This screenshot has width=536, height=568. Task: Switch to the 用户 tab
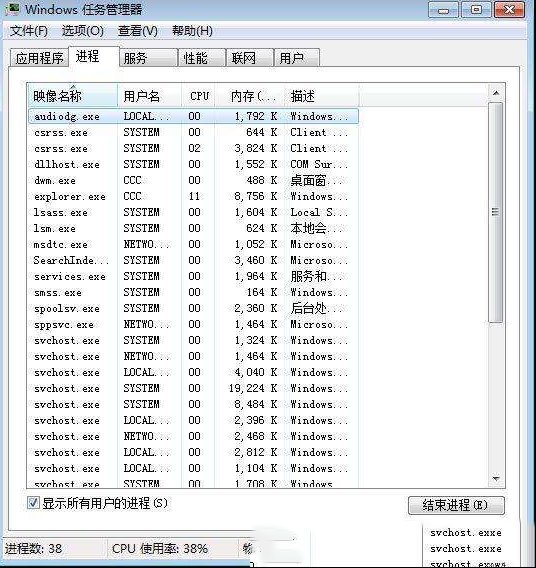pyautogui.click(x=297, y=58)
